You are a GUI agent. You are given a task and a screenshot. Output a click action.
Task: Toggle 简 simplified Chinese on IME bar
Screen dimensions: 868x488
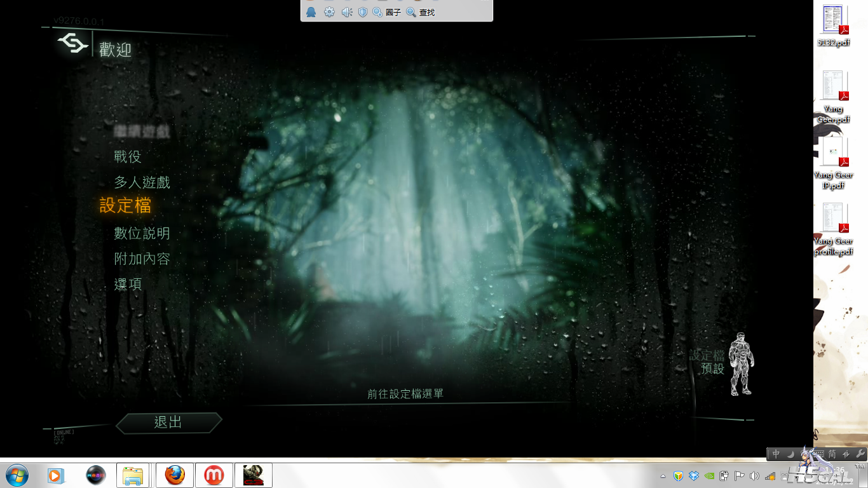[832, 454]
